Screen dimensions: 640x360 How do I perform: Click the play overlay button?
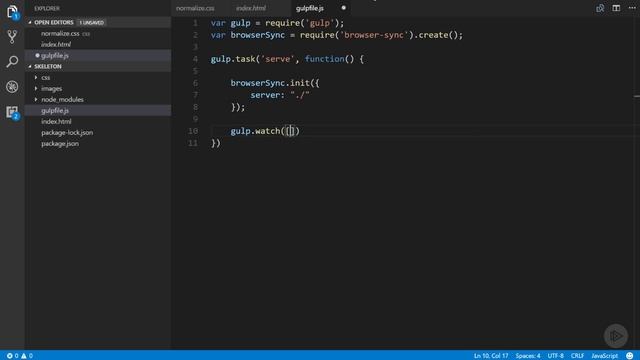[616, 336]
